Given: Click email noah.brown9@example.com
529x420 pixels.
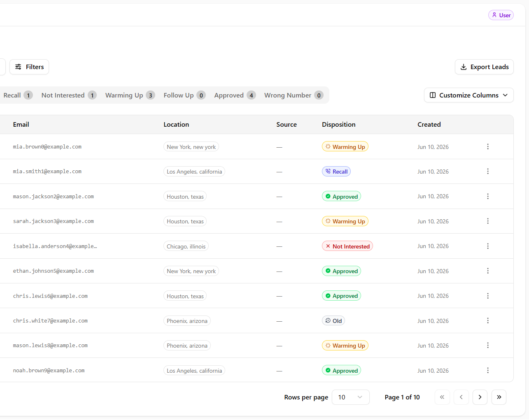Looking at the screenshot, I should pyautogui.click(x=49, y=371).
